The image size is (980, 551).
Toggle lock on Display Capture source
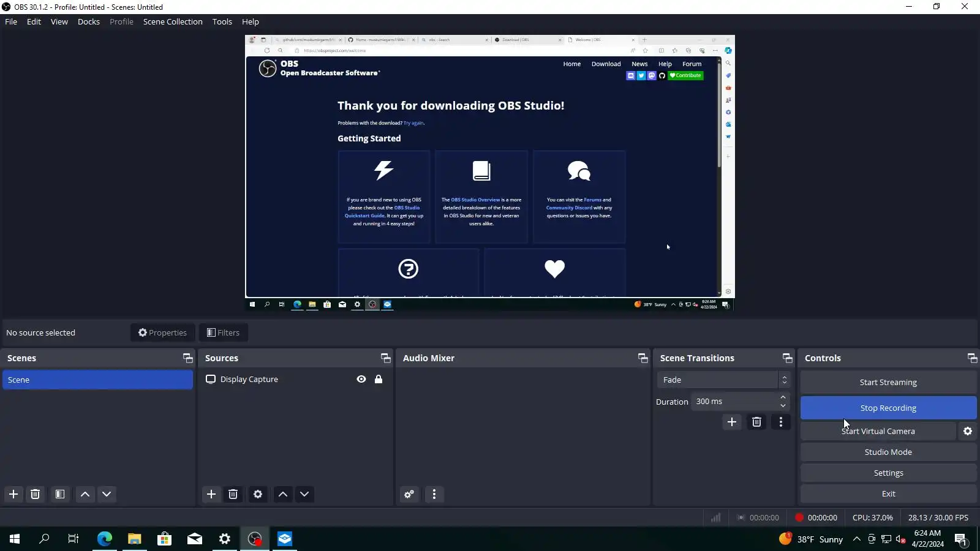tap(379, 380)
